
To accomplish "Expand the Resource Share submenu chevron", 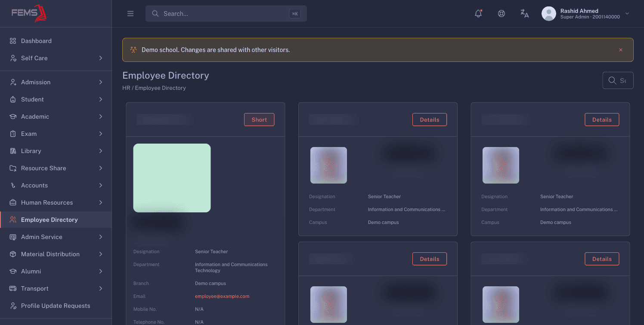I will point(101,168).
